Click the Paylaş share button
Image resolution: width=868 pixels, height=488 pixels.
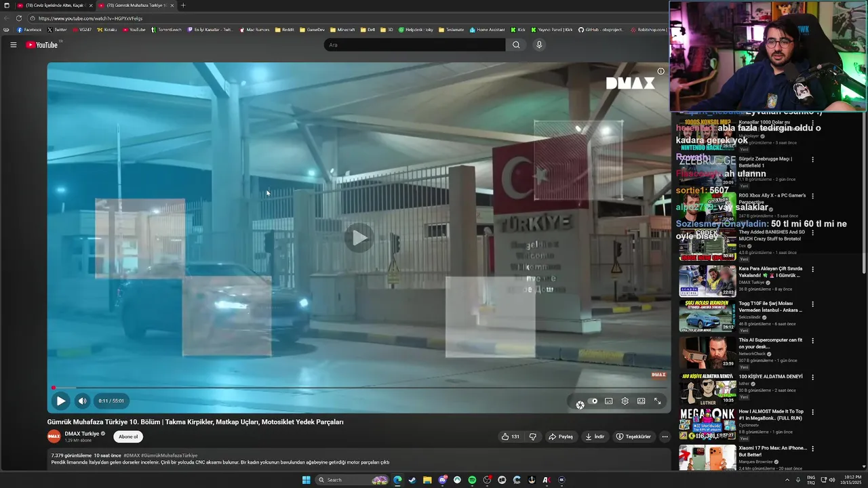tap(561, 436)
